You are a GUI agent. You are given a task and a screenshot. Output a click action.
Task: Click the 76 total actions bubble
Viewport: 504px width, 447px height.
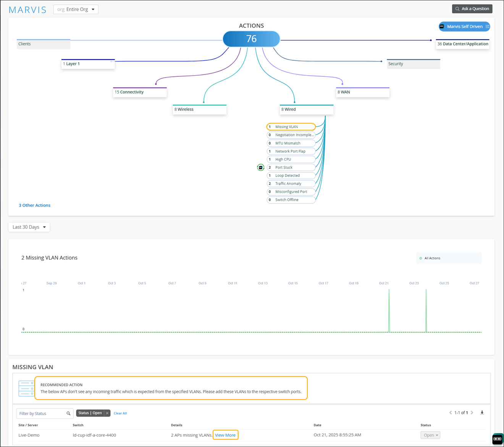coord(251,39)
